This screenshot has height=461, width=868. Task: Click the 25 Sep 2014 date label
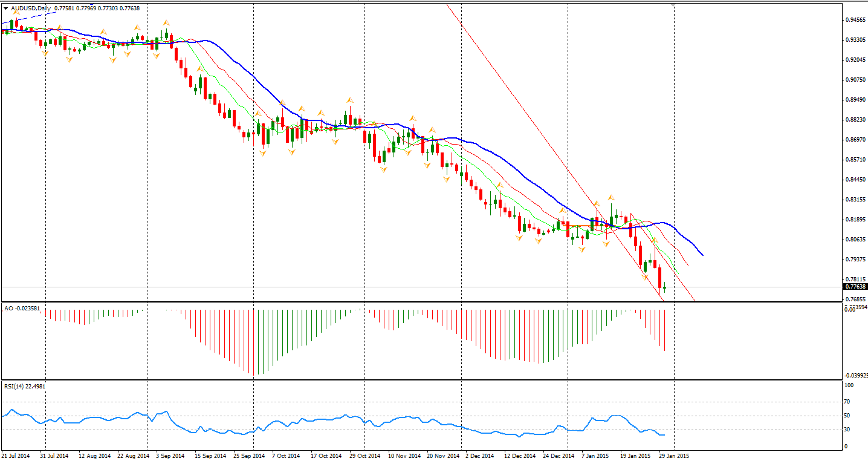(249, 456)
